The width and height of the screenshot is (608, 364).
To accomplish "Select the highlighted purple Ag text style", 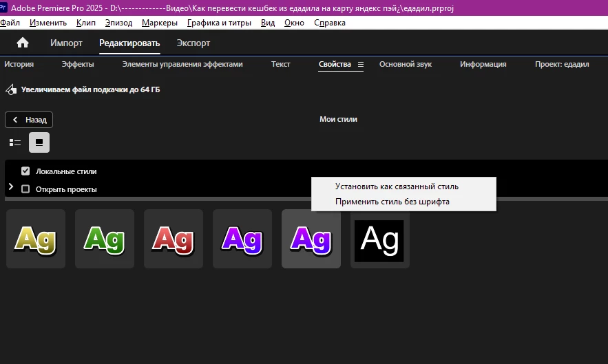I will pos(311,239).
